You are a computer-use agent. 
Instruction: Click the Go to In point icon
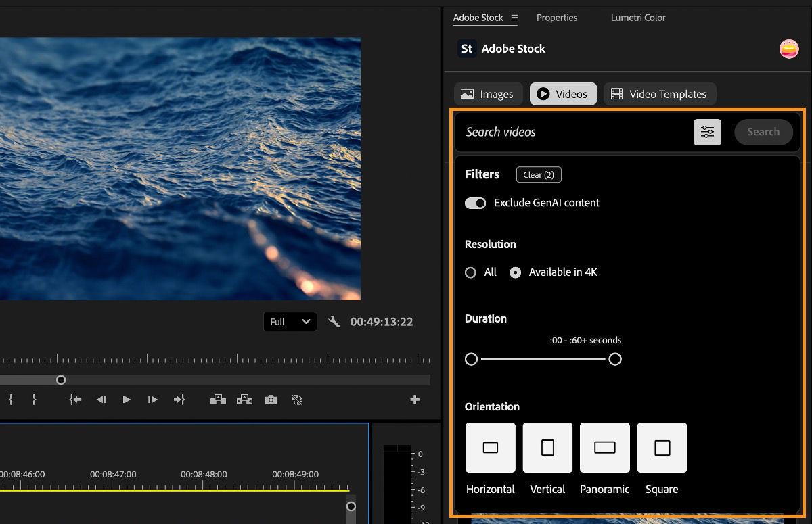coord(75,400)
